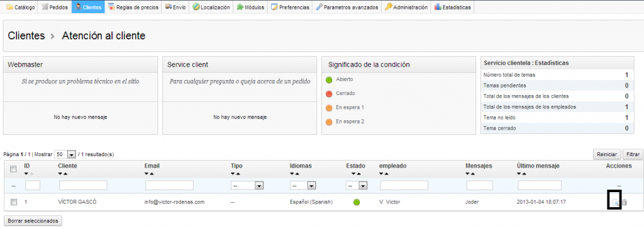Open the Módulos tab
Viewport: 644px width, 228px height.
click(250, 7)
